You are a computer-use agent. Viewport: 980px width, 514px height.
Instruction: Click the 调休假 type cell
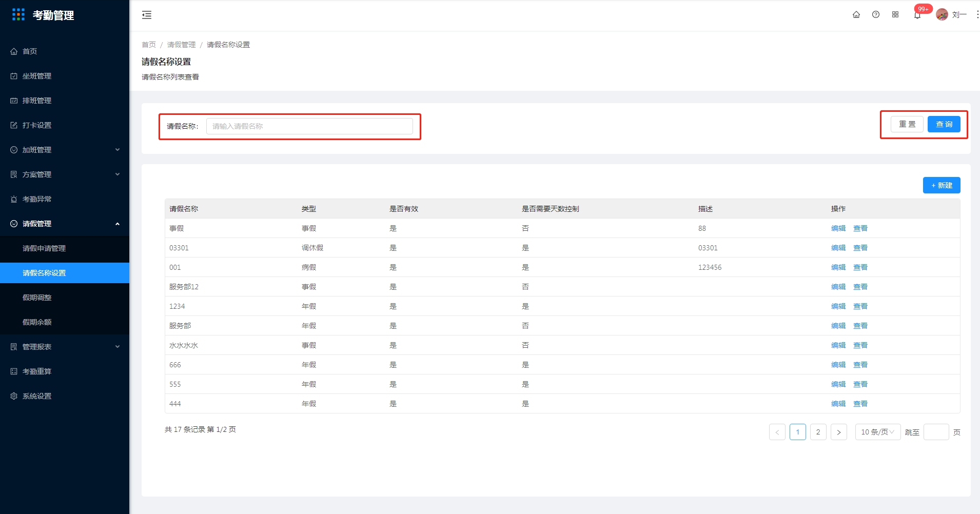tap(312, 248)
